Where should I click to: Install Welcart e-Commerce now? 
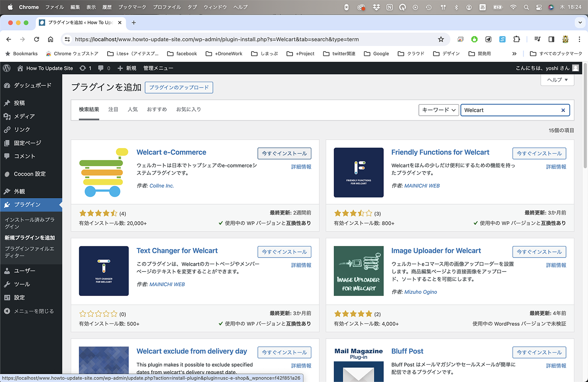click(284, 153)
